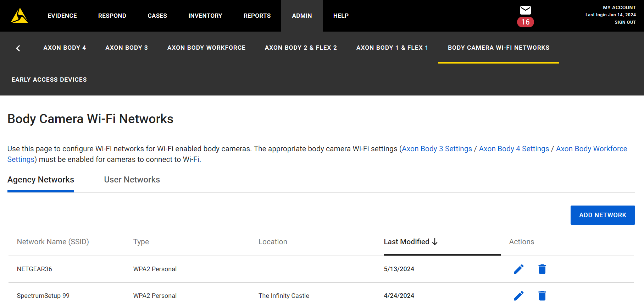The height and width of the screenshot is (306, 644).
Task: Go to the Cases menu
Action: pyautogui.click(x=157, y=16)
